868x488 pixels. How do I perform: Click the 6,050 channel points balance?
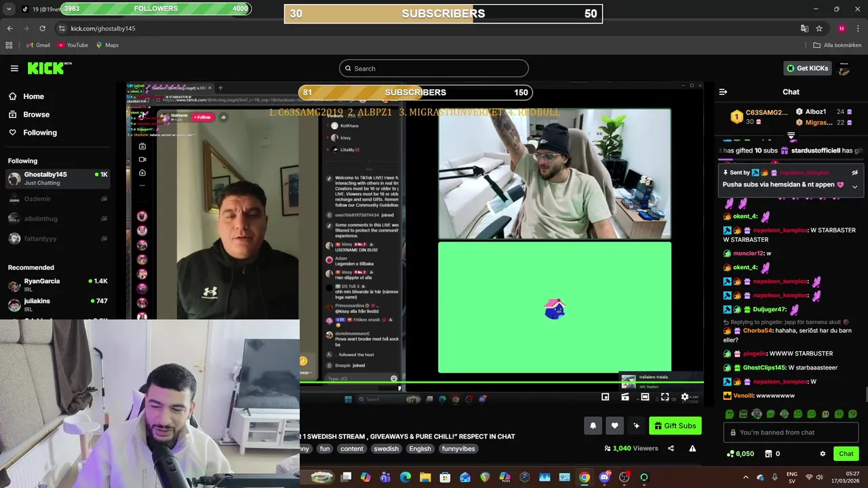tap(740, 454)
